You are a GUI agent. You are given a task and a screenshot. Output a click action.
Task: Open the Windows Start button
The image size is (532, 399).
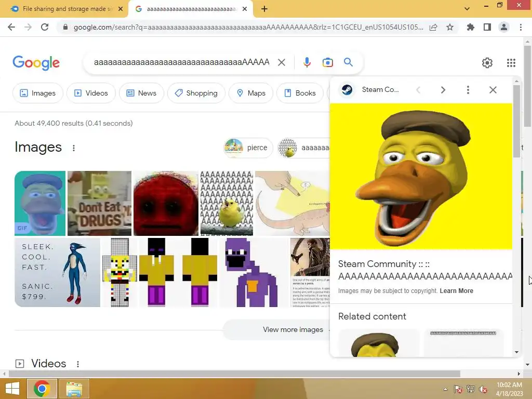(12, 389)
